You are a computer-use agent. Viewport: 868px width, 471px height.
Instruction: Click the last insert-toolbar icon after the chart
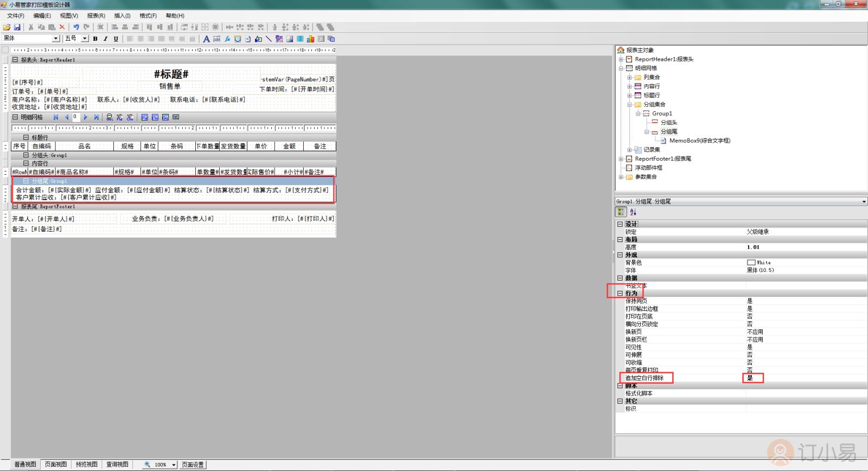point(331,39)
